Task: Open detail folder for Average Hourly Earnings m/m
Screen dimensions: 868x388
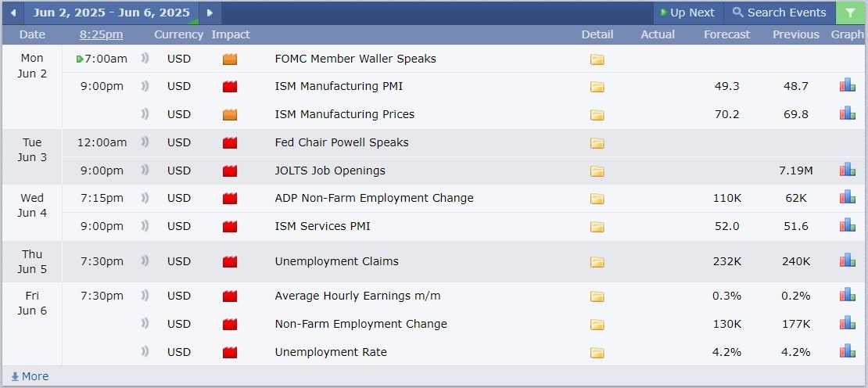Action: [597, 296]
